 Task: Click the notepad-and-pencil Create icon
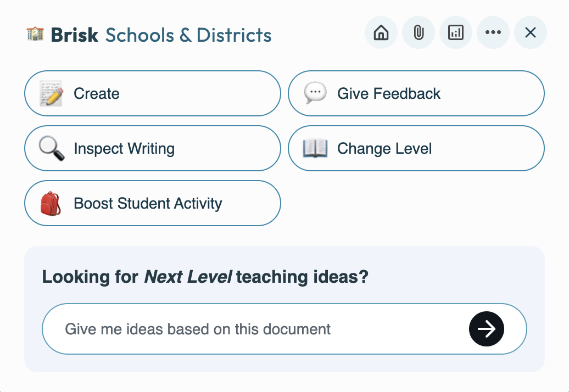52,93
